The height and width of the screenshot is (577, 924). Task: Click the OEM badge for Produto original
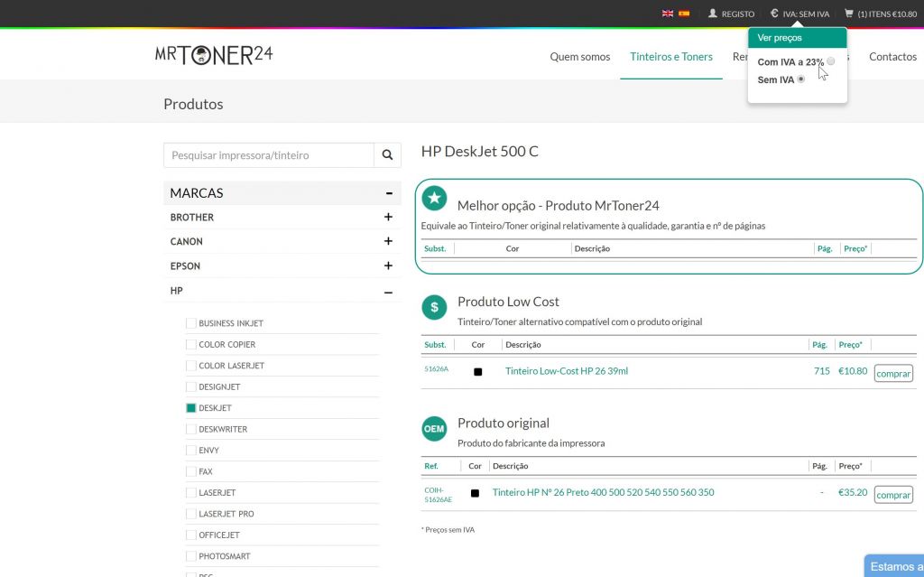(x=434, y=429)
